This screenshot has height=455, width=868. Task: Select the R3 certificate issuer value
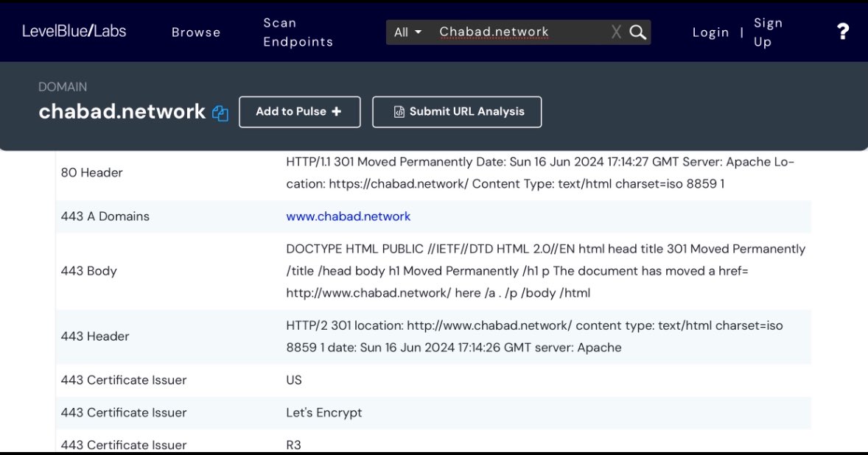pyautogui.click(x=294, y=445)
